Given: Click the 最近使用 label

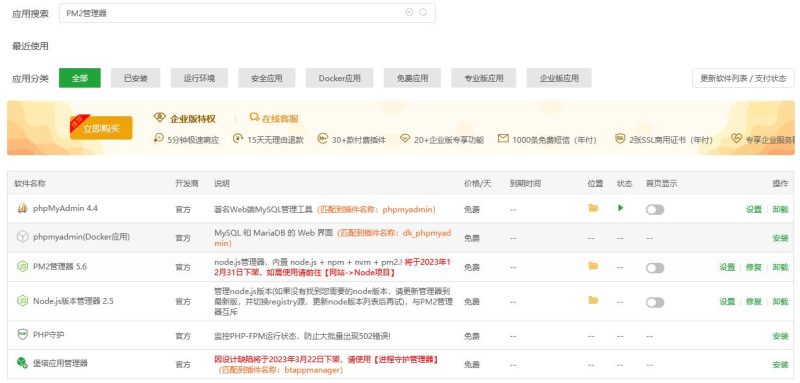Looking at the screenshot, I should coord(30,46).
